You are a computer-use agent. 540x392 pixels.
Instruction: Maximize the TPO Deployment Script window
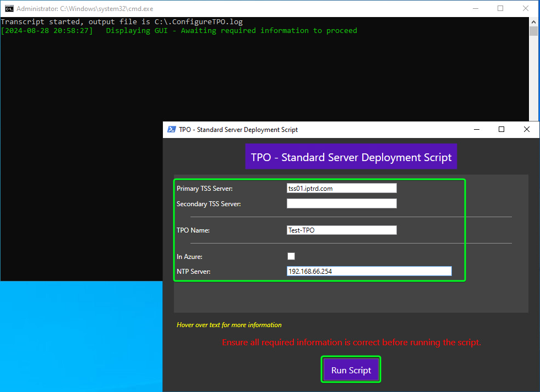pos(501,129)
